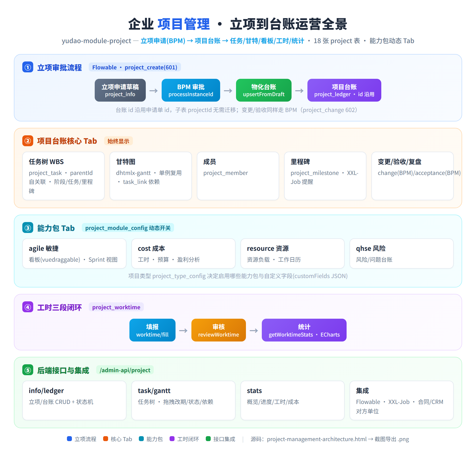
Task: Open the task/gantt API card
Action: 183,400
